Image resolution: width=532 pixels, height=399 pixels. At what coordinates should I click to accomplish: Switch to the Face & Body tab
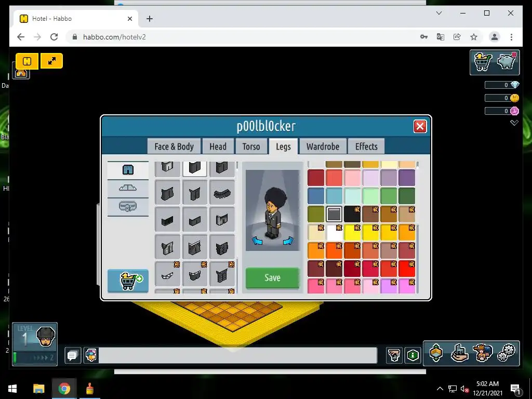tap(174, 147)
